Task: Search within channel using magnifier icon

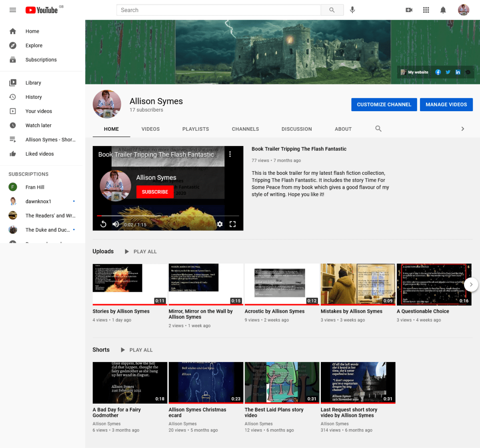Action: point(378,129)
